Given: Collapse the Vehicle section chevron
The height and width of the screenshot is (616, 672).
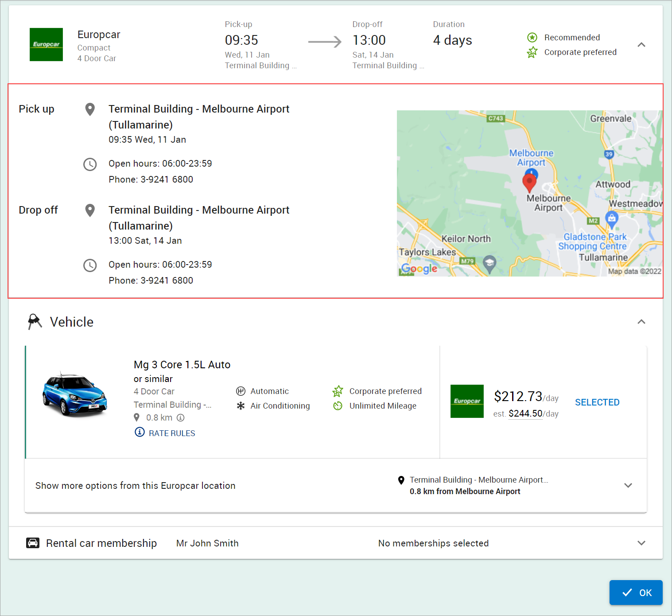Looking at the screenshot, I should [x=641, y=322].
